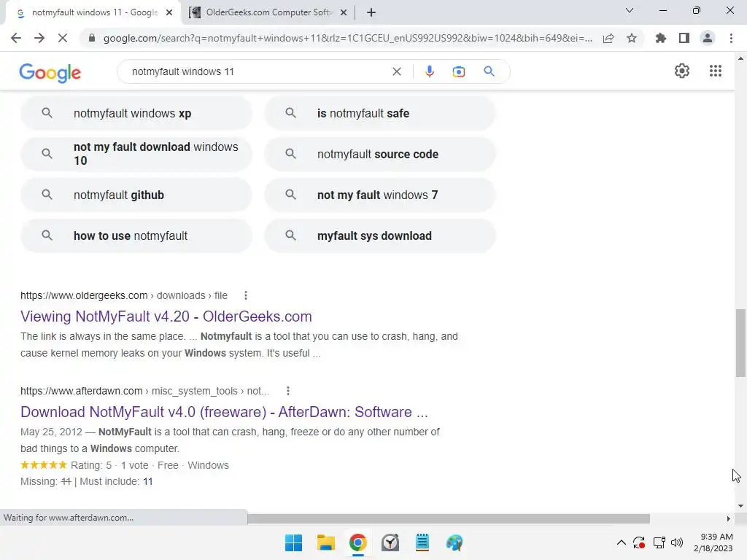This screenshot has height=560, width=747.
Task: Click horizontal scrollbar right arrow
Action: tap(729, 518)
